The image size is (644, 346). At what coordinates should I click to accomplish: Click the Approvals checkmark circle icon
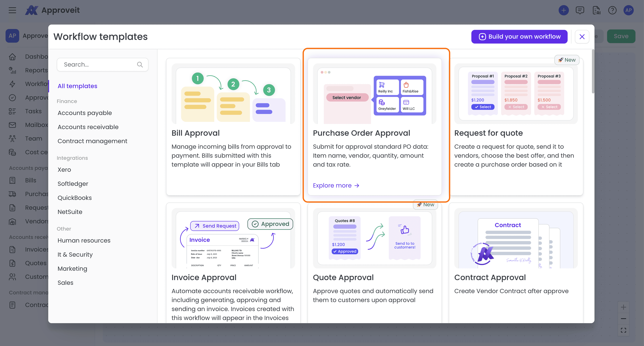click(x=12, y=97)
